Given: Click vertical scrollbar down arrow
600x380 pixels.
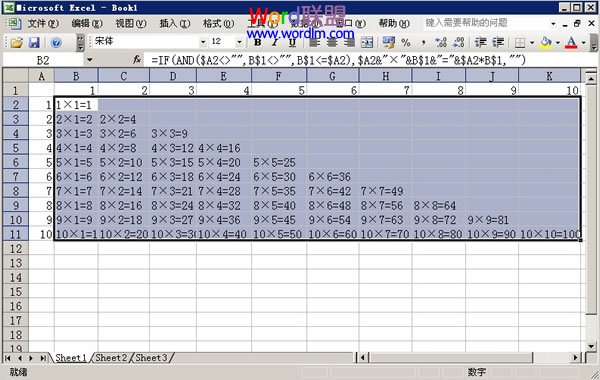Looking at the screenshot, I should click(591, 346).
